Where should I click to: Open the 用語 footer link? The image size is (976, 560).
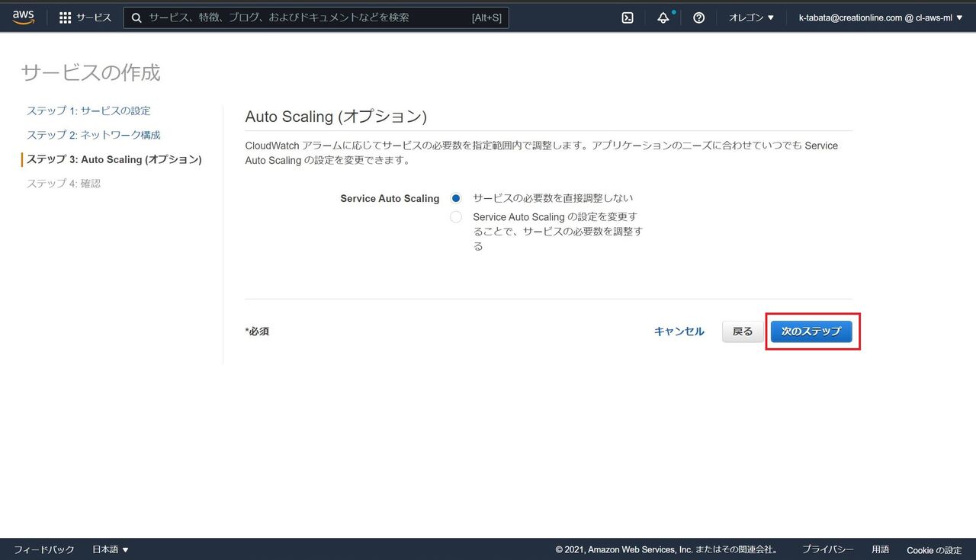[880, 549]
